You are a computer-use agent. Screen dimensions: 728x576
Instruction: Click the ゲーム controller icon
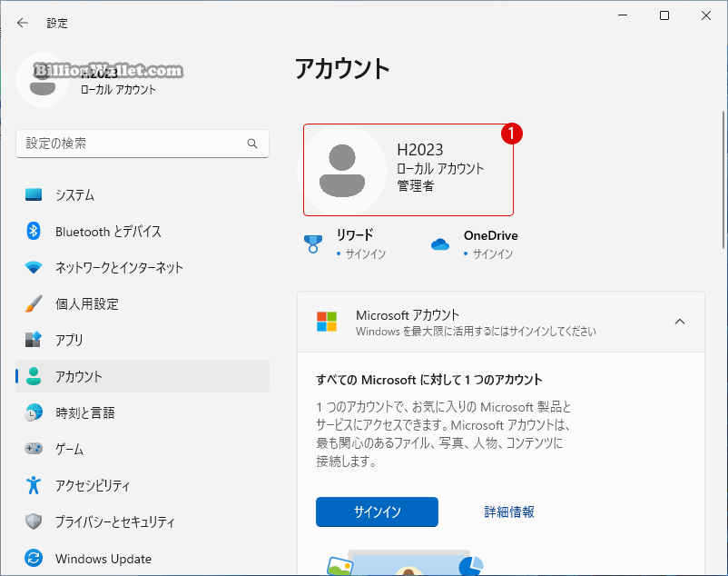(34, 449)
